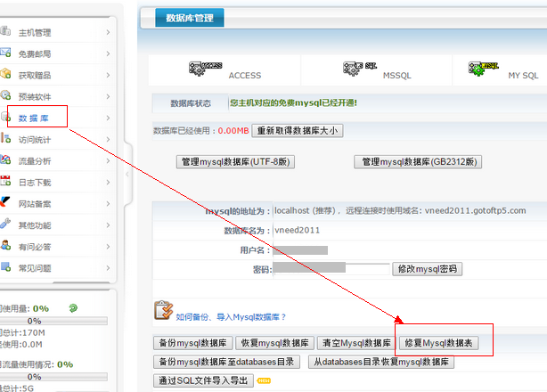The width and height of the screenshot is (547, 392).
Task: Click the green refresh icon beside usage
Action: pos(71,308)
